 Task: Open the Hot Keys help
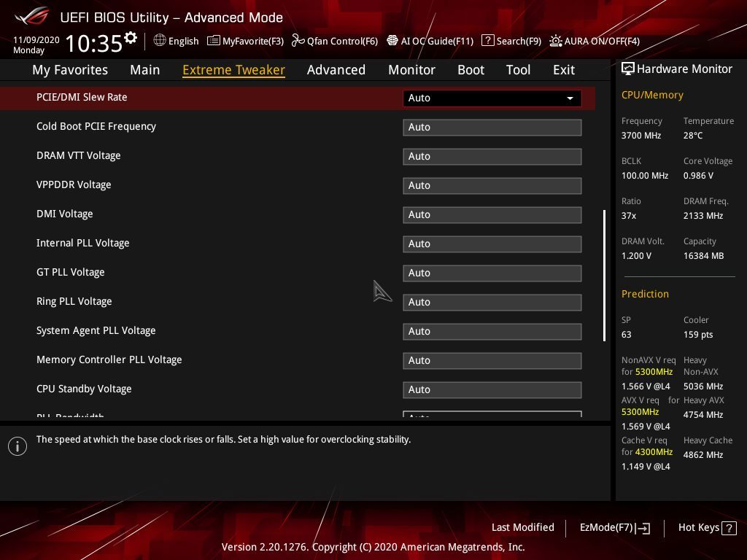click(x=707, y=528)
